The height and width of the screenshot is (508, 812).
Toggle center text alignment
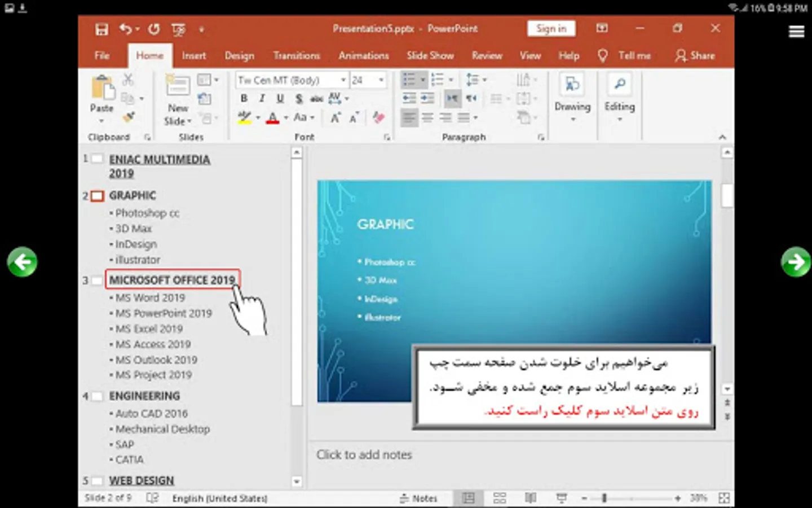(x=428, y=117)
